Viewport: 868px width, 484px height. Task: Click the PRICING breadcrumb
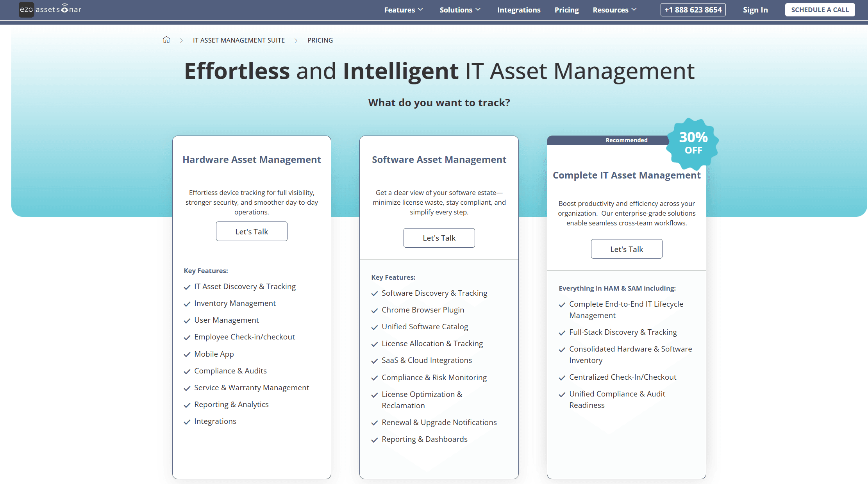(x=320, y=40)
